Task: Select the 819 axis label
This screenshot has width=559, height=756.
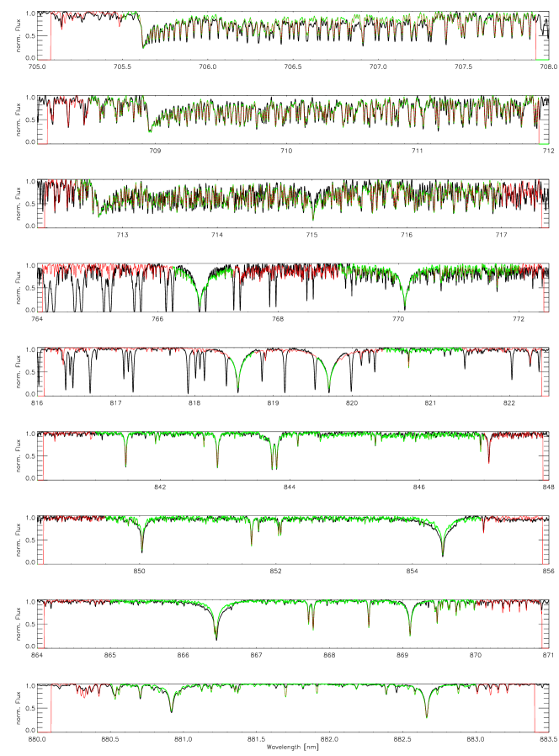Action: click(x=273, y=403)
